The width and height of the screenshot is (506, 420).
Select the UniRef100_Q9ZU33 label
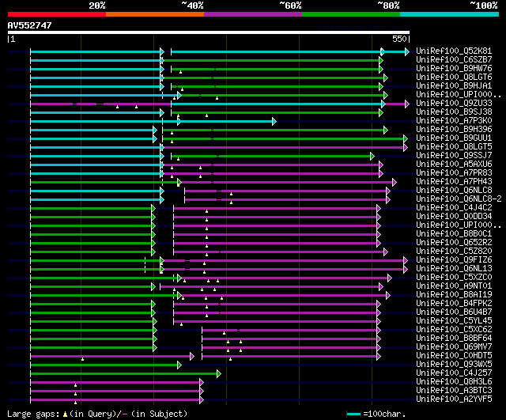click(x=454, y=104)
